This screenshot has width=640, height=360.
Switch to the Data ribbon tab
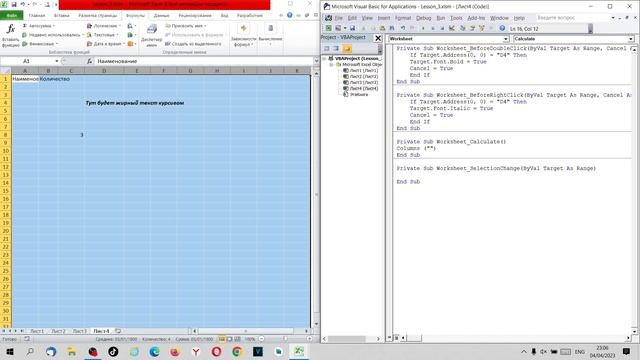[162, 15]
